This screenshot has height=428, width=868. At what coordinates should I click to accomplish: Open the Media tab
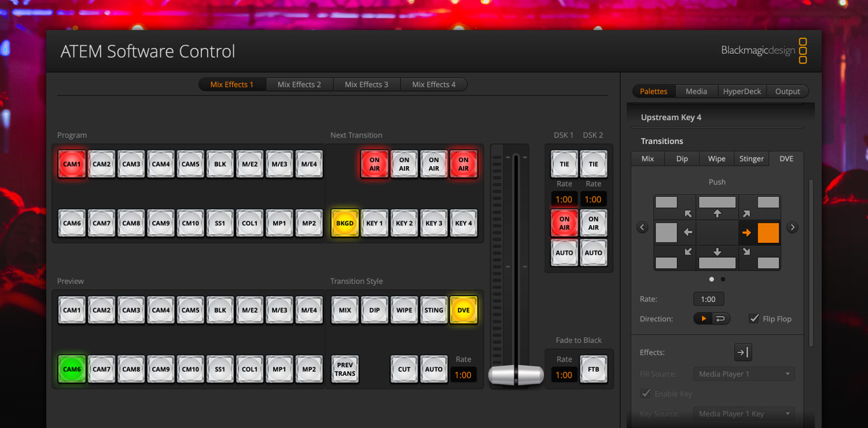696,91
